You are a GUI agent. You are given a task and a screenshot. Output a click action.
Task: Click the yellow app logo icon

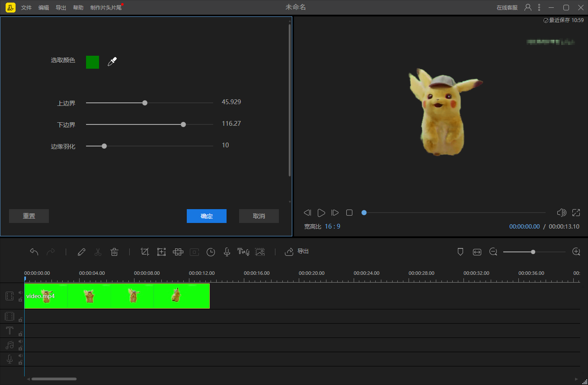click(x=10, y=7)
